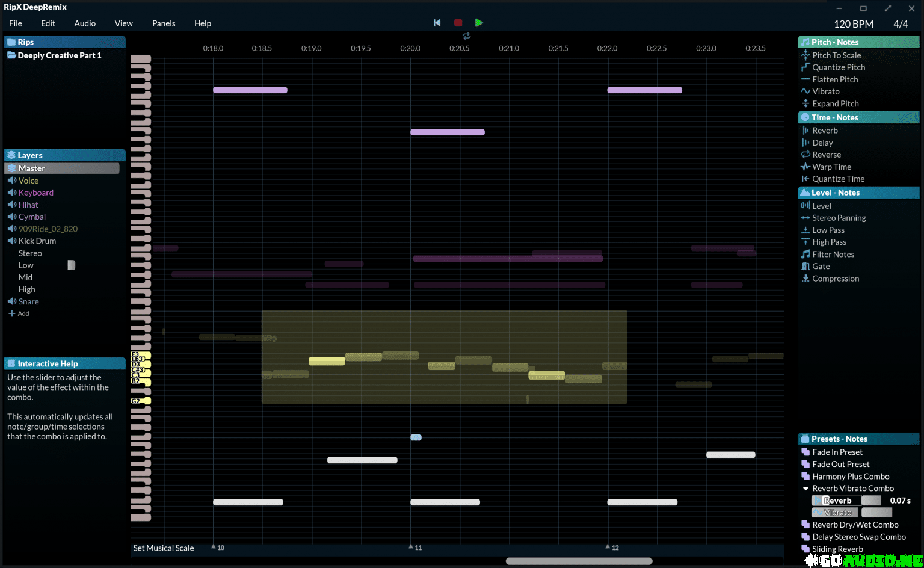The image size is (924, 568).
Task: Click the Fade Out Preset icon
Action: [x=805, y=464]
